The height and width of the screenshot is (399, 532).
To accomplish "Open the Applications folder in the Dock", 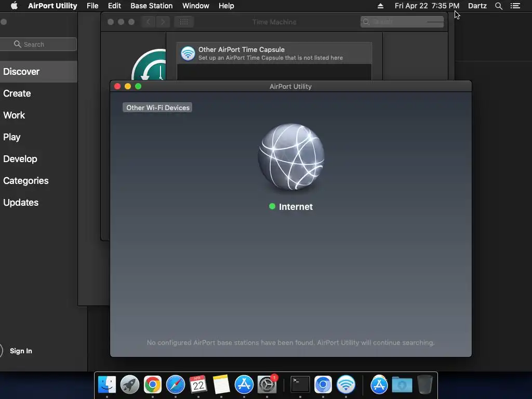I will click(379, 384).
